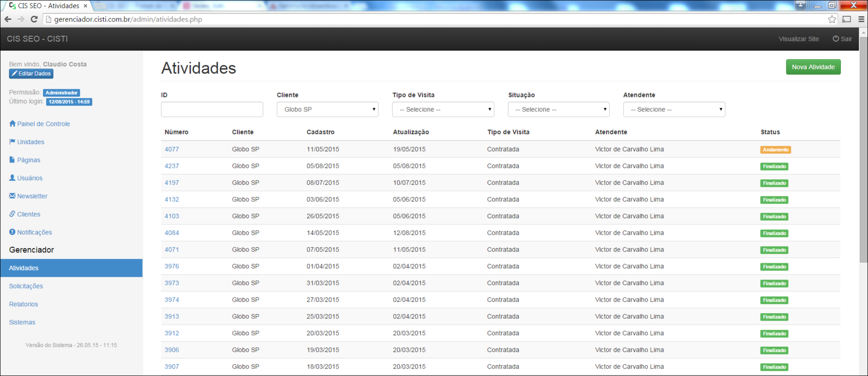Click the Administrador permission badge

[61, 93]
